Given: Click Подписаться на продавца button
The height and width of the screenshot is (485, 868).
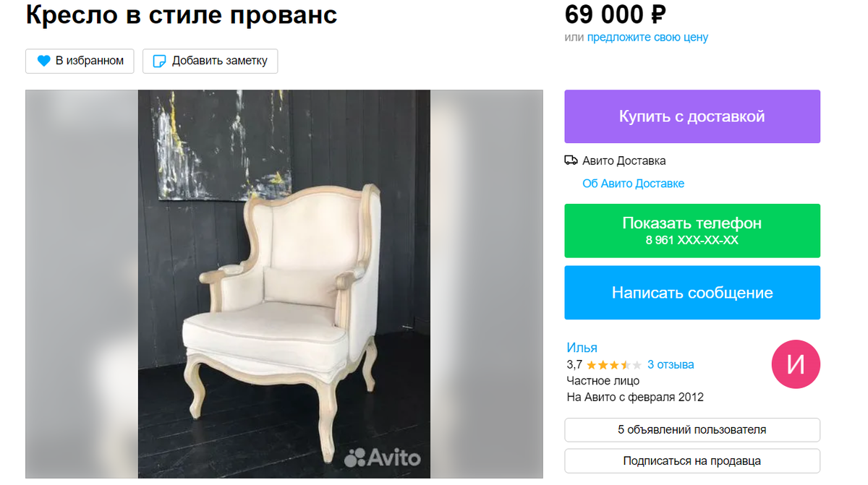Looking at the screenshot, I should (692, 460).
